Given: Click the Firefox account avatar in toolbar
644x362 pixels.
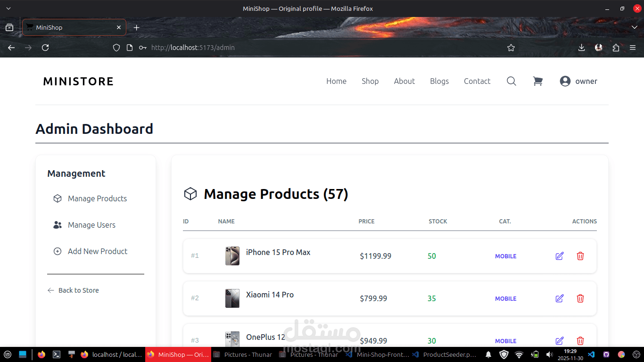Looking at the screenshot, I should coord(599,48).
